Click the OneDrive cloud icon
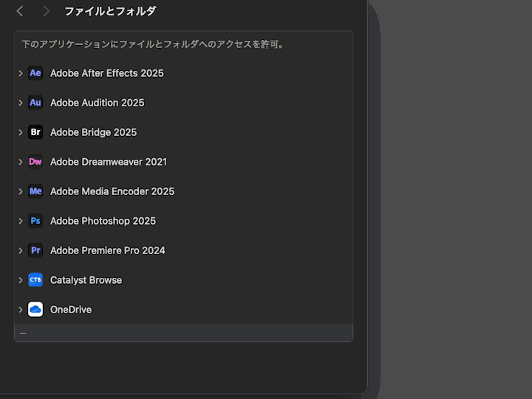Image resolution: width=532 pixels, height=399 pixels. pyautogui.click(x=35, y=309)
